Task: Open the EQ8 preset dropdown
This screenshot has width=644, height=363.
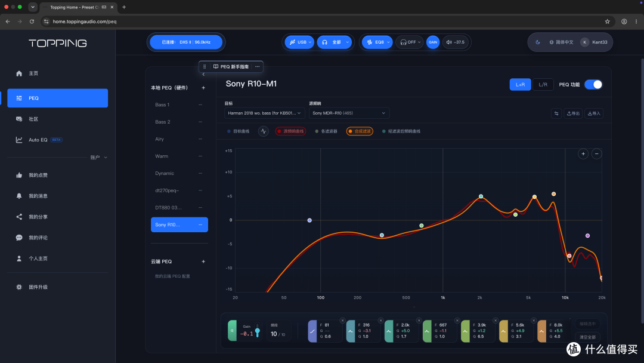Action: (377, 42)
